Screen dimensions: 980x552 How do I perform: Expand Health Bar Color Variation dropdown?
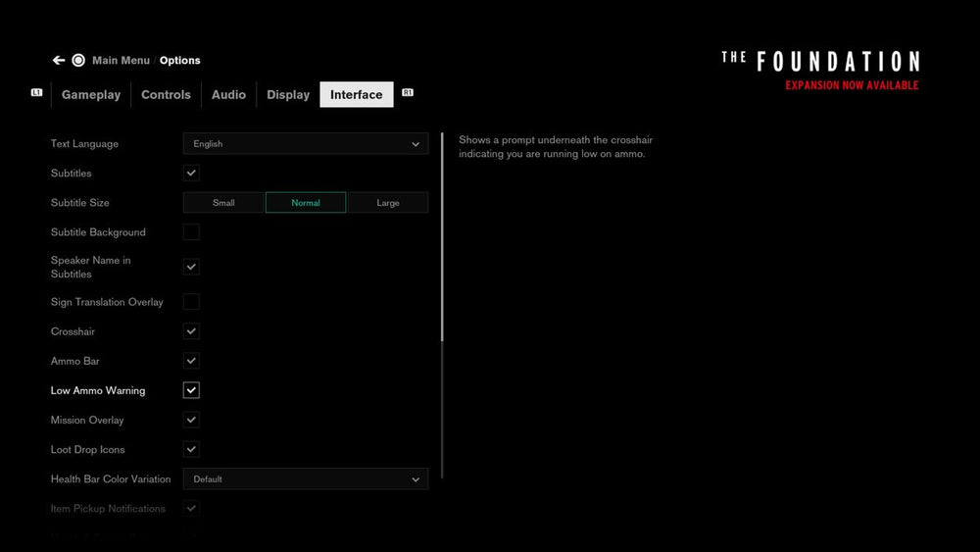[x=306, y=478]
